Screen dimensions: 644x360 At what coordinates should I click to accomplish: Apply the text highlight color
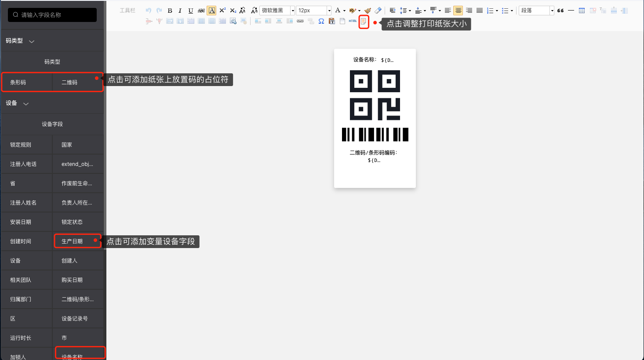(x=353, y=11)
